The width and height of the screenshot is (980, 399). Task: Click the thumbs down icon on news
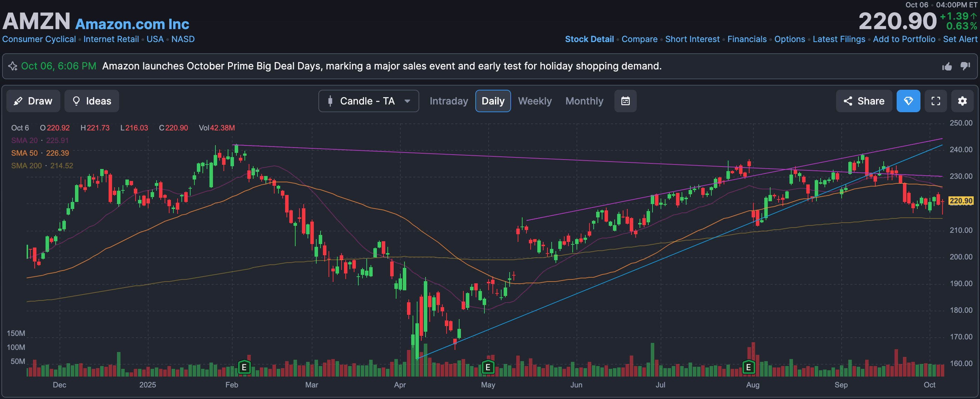tap(965, 66)
